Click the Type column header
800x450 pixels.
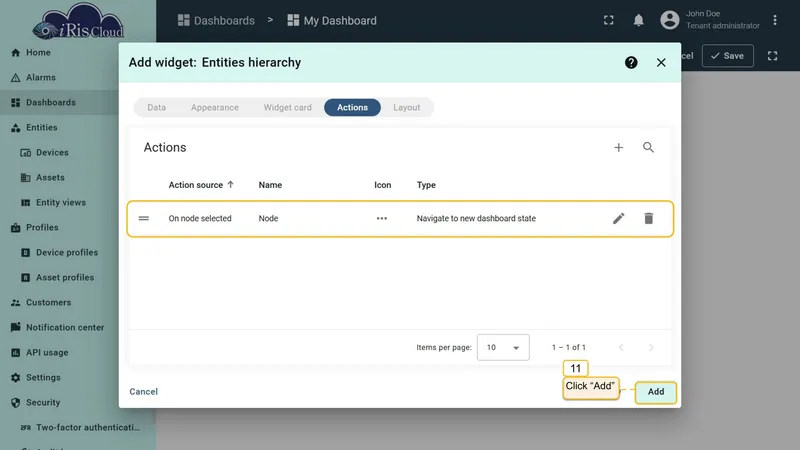(x=426, y=185)
